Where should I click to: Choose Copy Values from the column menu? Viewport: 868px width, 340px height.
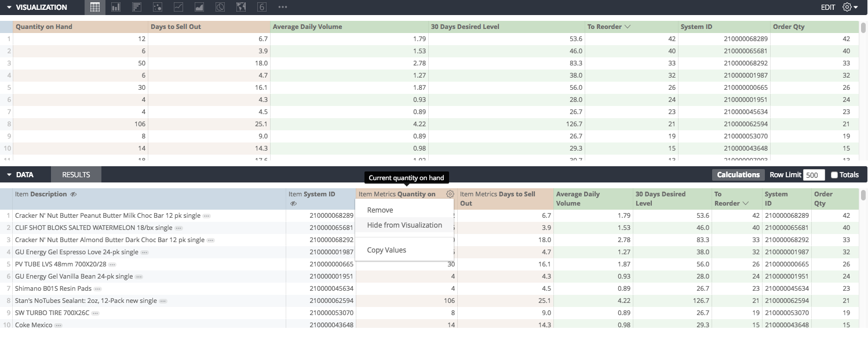[386, 250]
